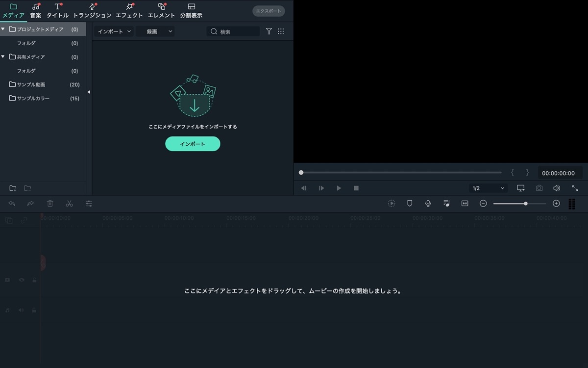Switch to the エレメント tab

click(162, 11)
